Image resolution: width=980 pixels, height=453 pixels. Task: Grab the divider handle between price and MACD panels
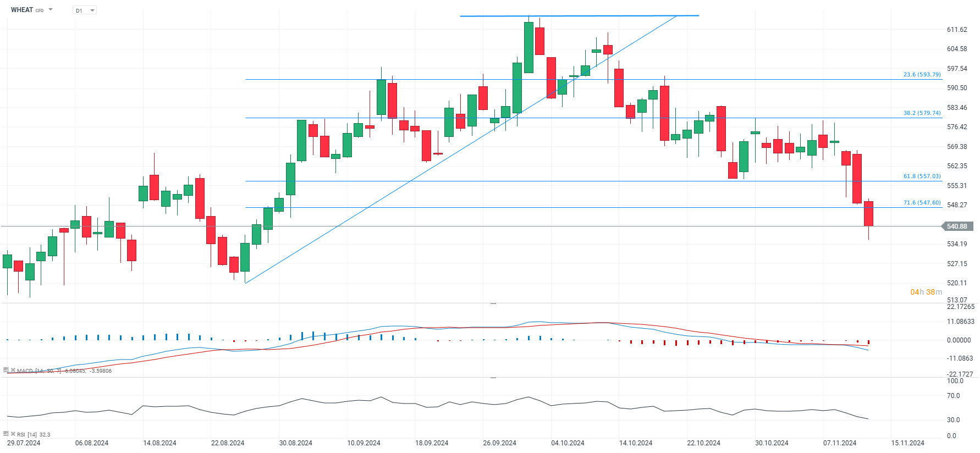(x=493, y=303)
